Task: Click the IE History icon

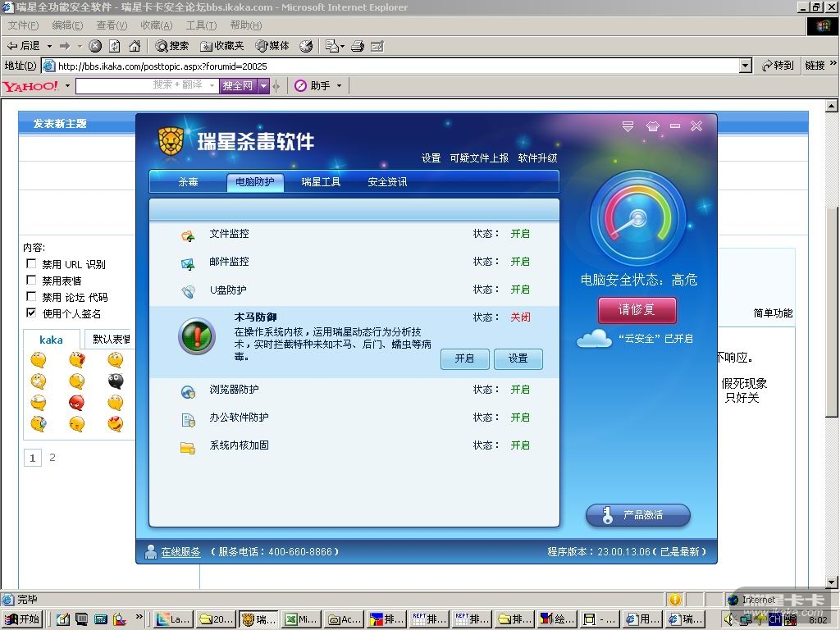Action: [306, 46]
